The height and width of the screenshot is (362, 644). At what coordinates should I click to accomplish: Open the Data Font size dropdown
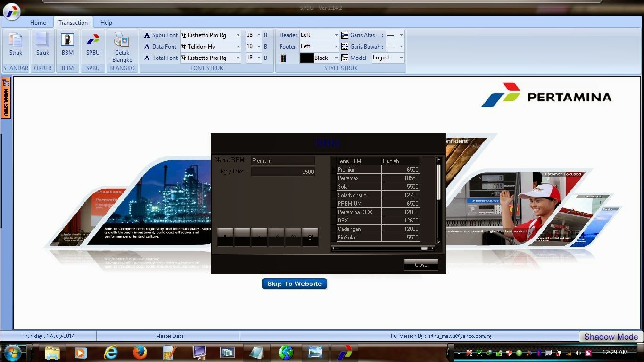pyautogui.click(x=259, y=47)
